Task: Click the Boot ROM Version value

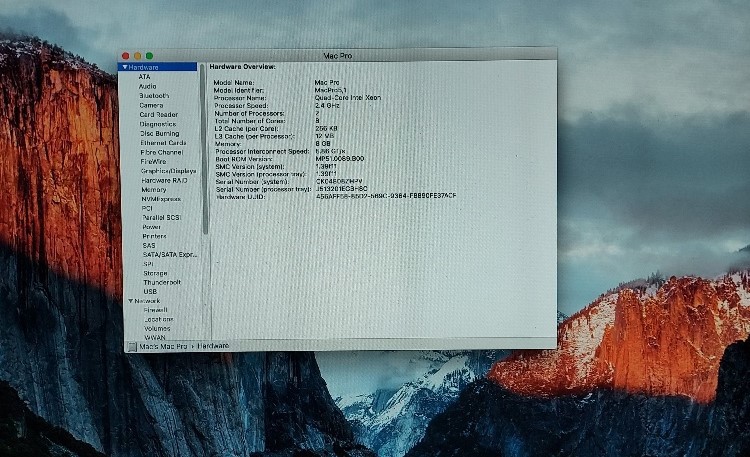Action: point(340,159)
